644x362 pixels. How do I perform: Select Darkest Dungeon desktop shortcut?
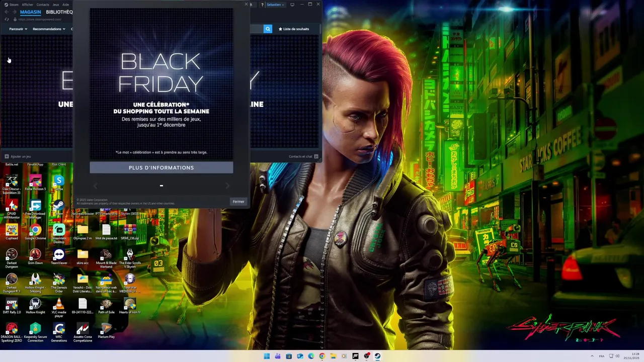click(12, 259)
